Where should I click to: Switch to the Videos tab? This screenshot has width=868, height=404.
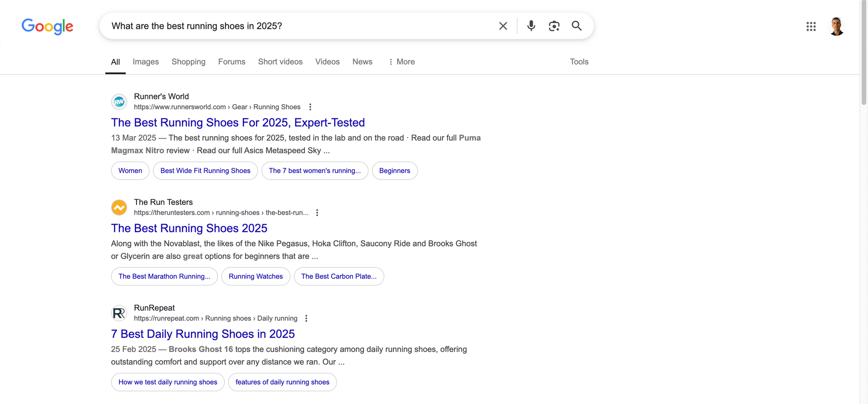[327, 62]
